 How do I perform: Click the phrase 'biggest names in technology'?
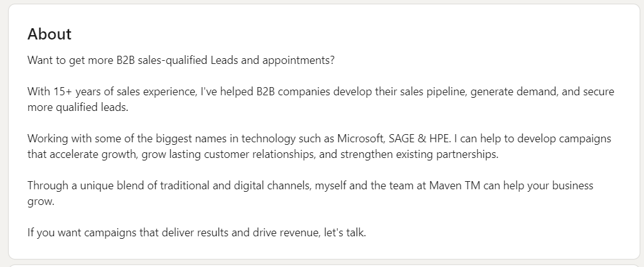[x=225, y=139]
